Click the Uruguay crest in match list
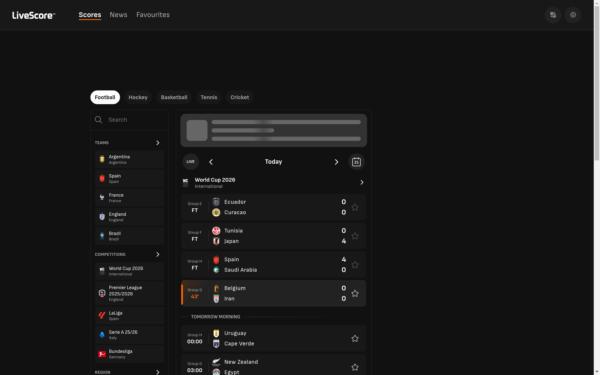This screenshot has width=600, height=375. (216, 333)
